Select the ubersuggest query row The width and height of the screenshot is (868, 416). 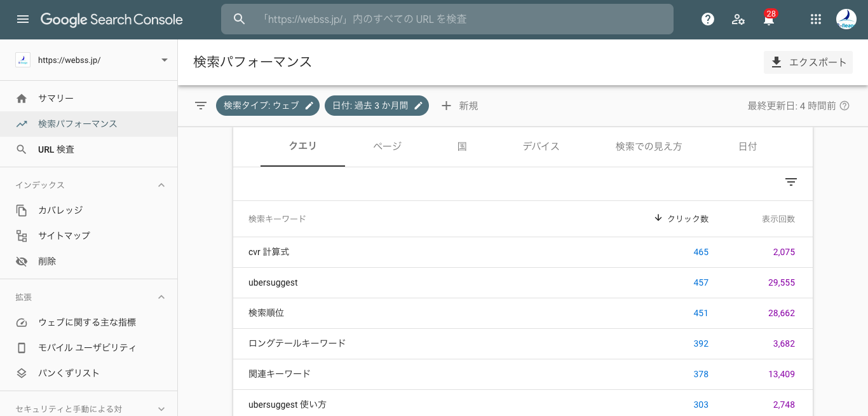point(523,283)
